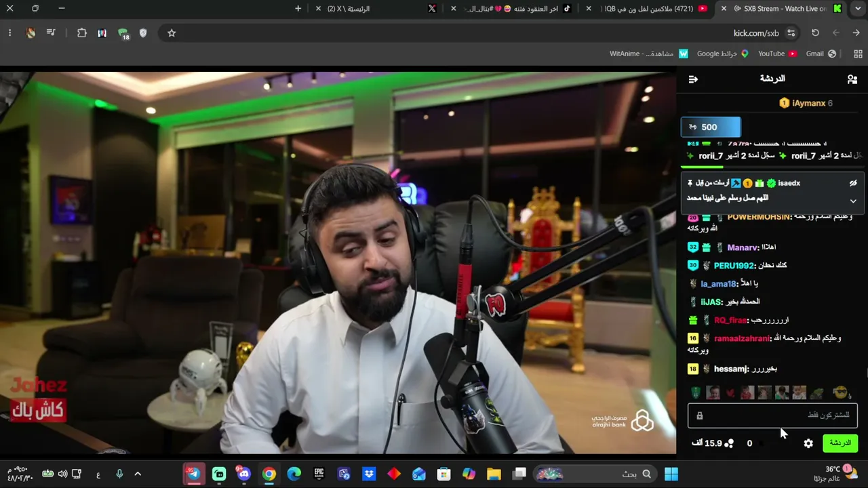Click iiJAS username in chat
The height and width of the screenshot is (488, 868).
point(711,302)
